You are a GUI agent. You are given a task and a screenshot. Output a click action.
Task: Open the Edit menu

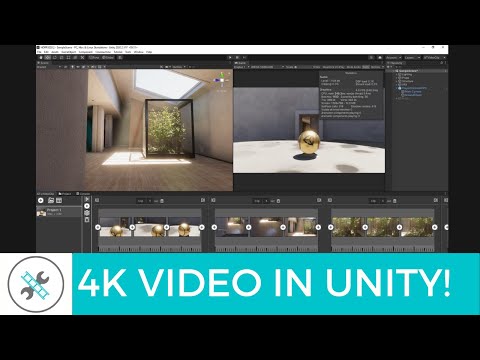(46, 52)
